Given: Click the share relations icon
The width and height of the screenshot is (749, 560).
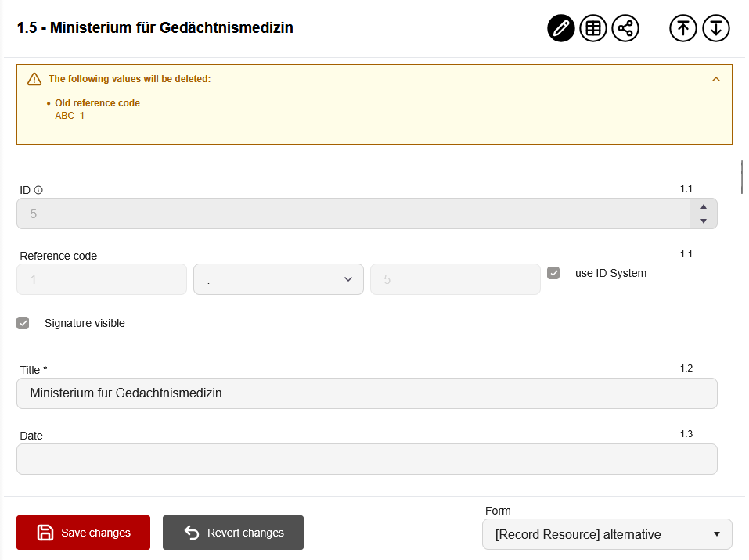Looking at the screenshot, I should click(625, 28).
